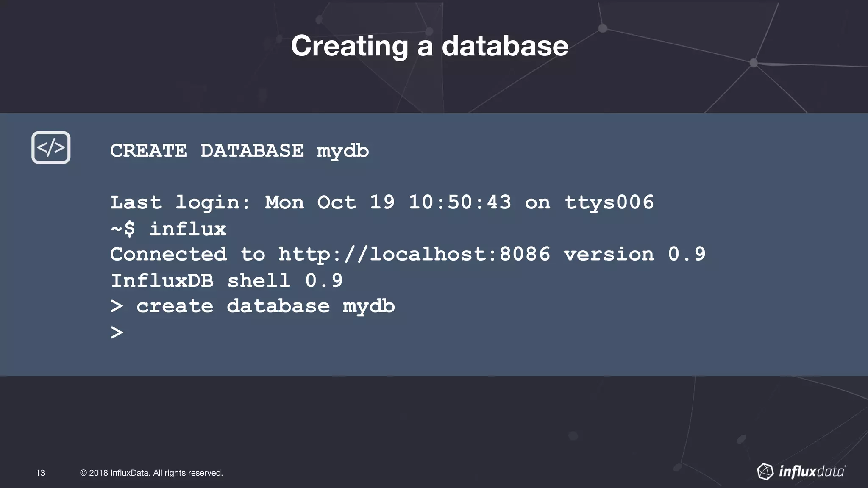This screenshot has height=488, width=868.
Task: Click the code brackets icon
Action: 51,147
